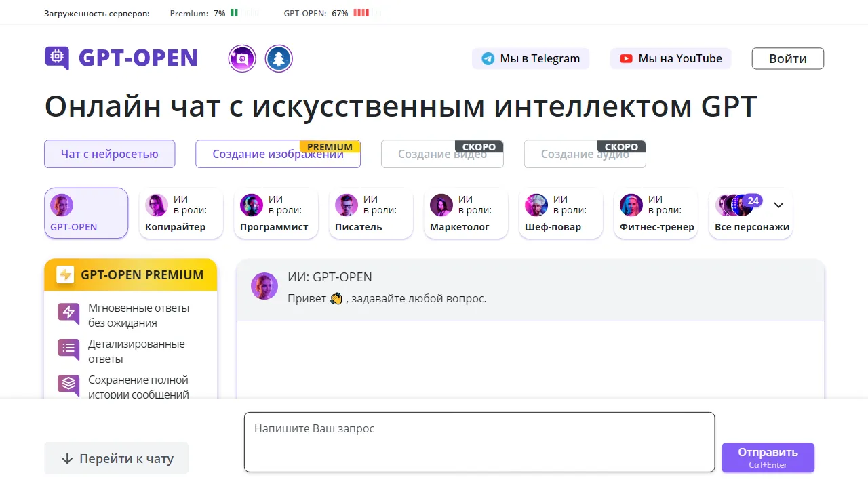Viewport: 868px width, 488px height.
Task: Click the Premium: 7% load text
Action: [197, 13]
